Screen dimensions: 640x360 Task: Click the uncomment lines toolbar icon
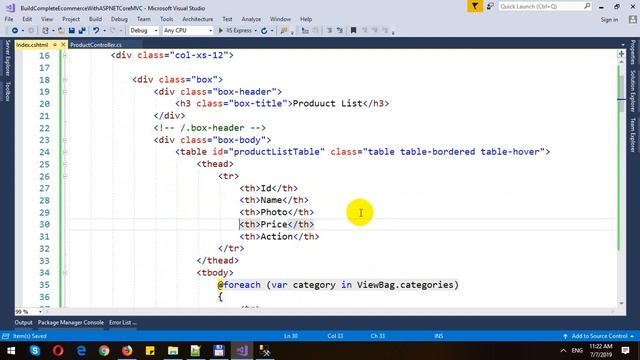(x=340, y=31)
